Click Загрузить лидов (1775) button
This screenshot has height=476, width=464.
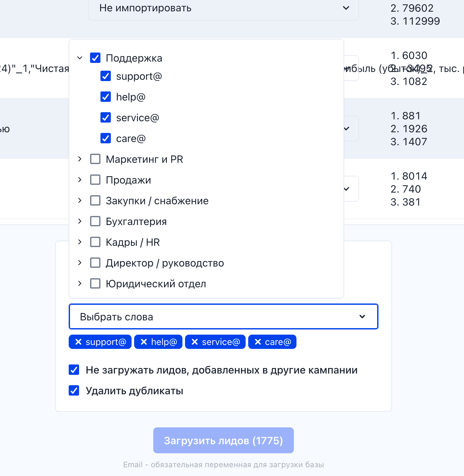[223, 440]
